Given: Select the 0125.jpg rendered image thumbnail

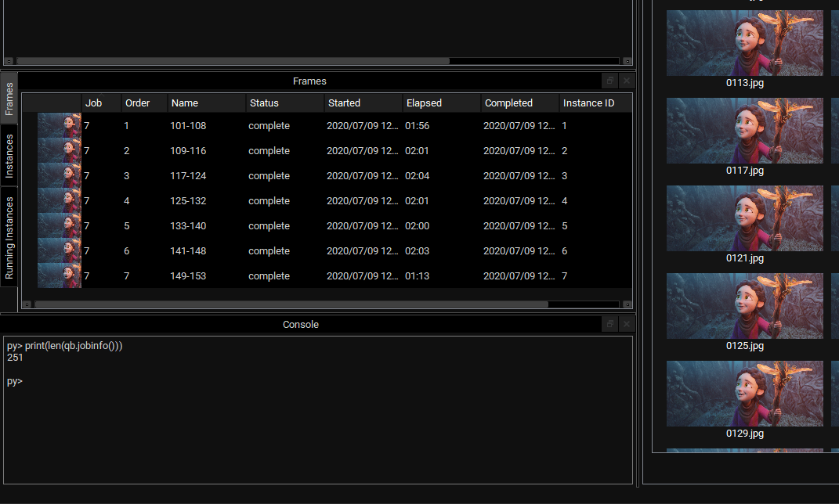Looking at the screenshot, I should tap(744, 306).
